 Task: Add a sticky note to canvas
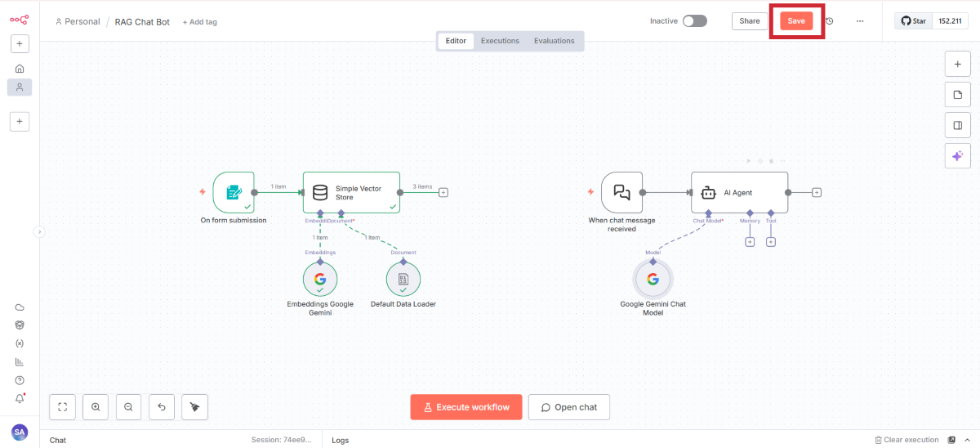point(957,95)
